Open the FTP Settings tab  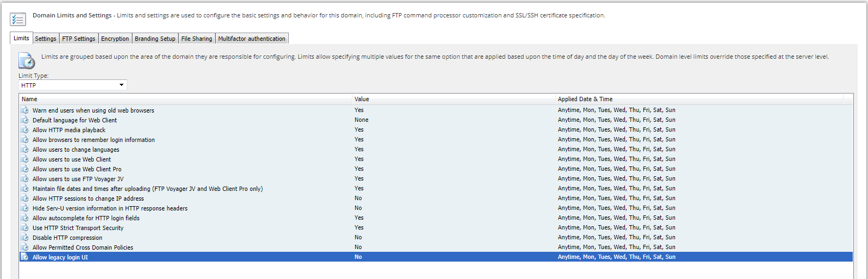[x=78, y=39]
